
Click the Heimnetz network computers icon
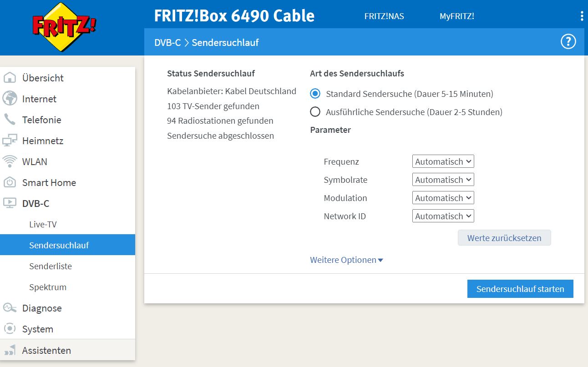click(x=10, y=141)
